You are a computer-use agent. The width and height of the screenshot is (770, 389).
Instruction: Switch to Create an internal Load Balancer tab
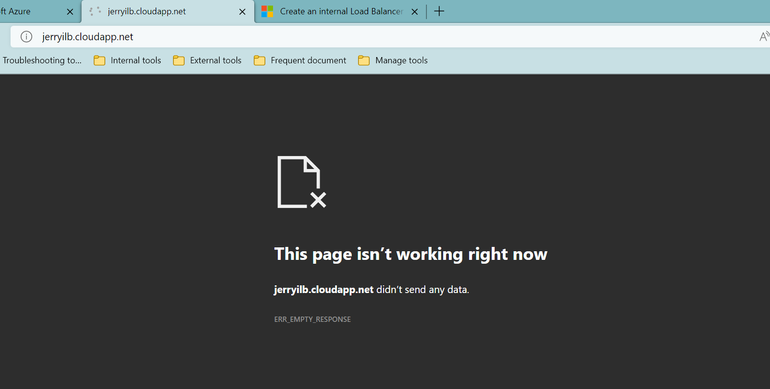[x=340, y=11]
